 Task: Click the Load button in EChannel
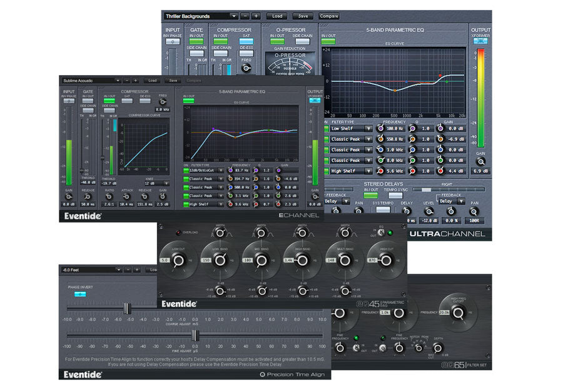pos(152,81)
